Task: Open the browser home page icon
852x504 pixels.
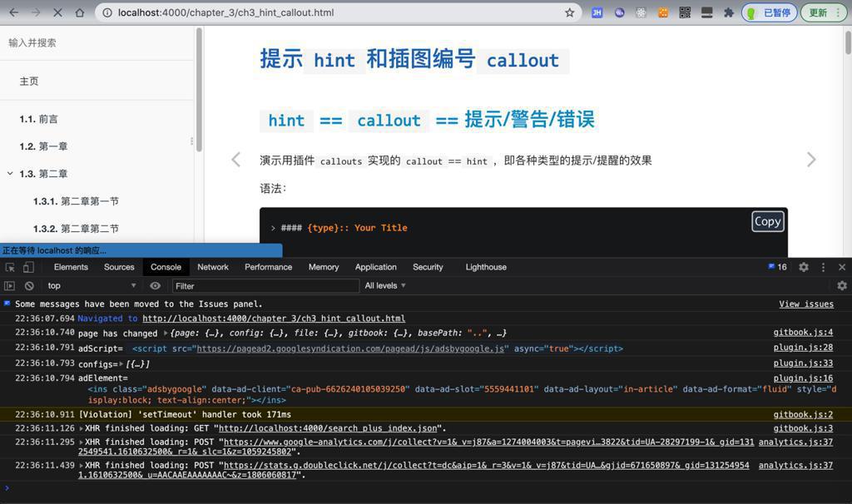Action: pyautogui.click(x=79, y=12)
